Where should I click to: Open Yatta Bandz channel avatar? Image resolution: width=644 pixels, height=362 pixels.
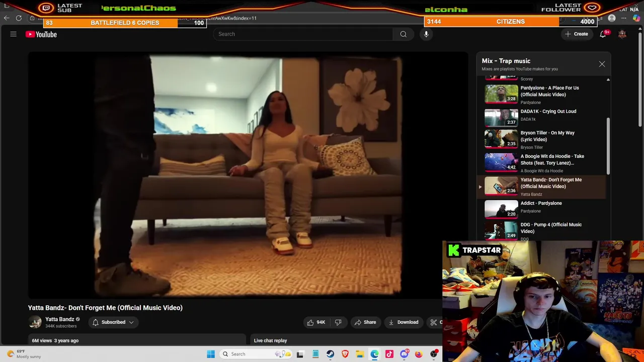click(35, 322)
